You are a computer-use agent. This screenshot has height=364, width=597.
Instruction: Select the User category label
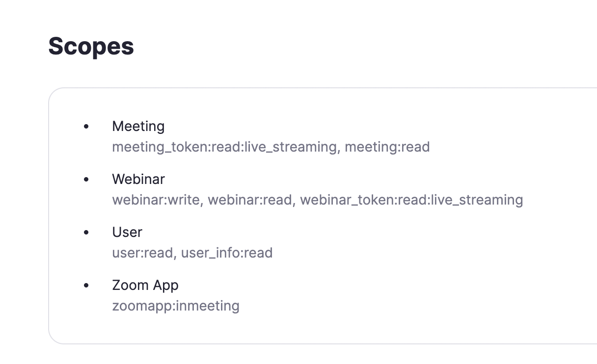(127, 232)
